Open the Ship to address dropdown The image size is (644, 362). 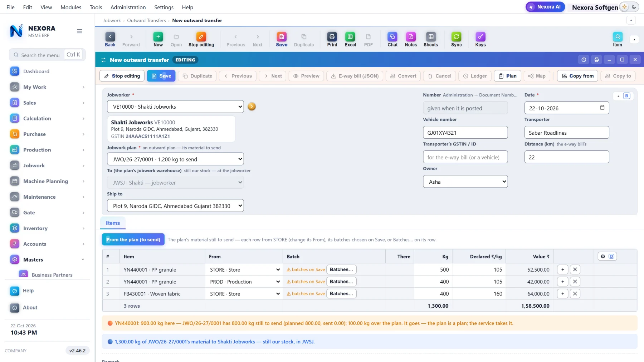click(175, 206)
